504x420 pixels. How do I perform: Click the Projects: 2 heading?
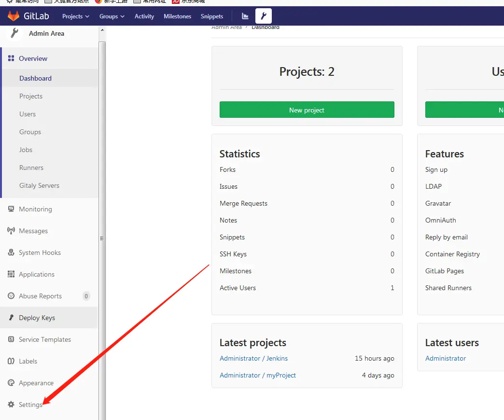pos(307,71)
